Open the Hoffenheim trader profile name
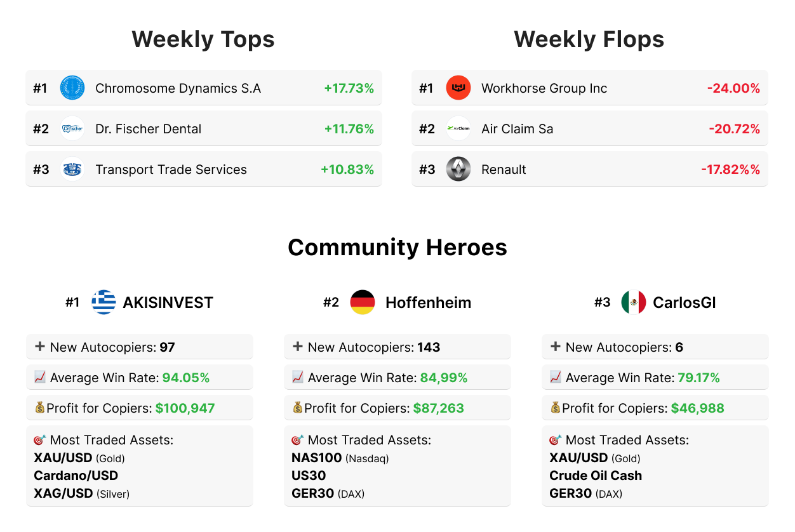The image size is (795, 532). point(428,303)
